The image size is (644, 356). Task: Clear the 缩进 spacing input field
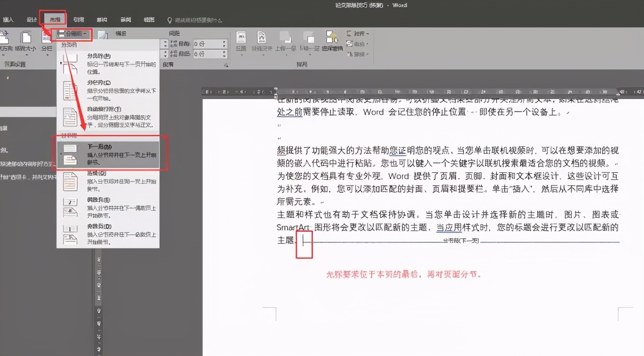pyautogui.click(x=206, y=43)
